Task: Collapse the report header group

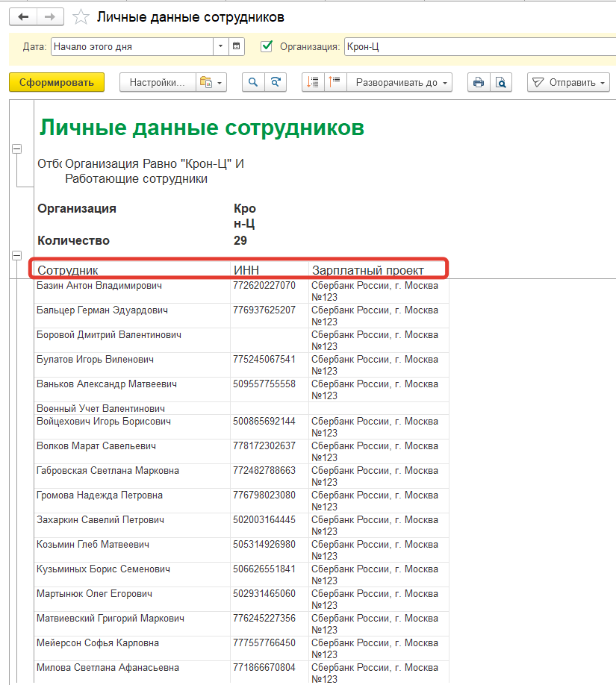Action: point(16,149)
